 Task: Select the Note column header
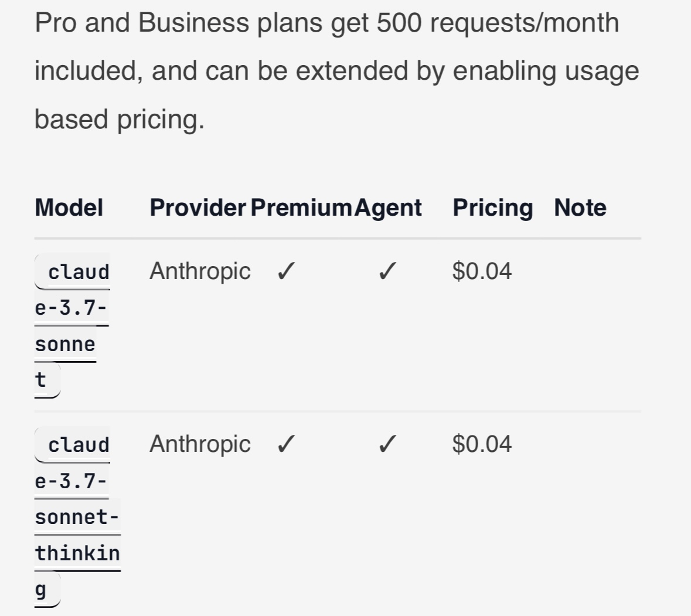pos(580,207)
